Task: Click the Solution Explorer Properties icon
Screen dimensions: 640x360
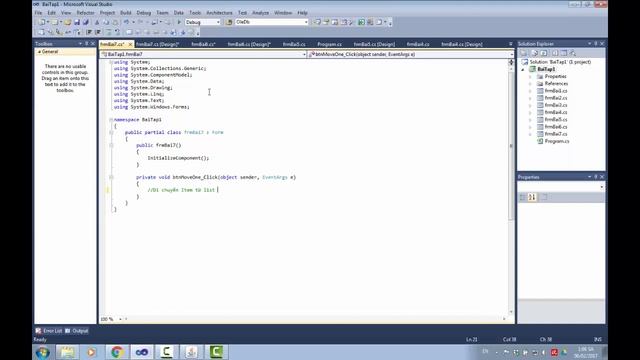Action: pyautogui.click(x=524, y=53)
